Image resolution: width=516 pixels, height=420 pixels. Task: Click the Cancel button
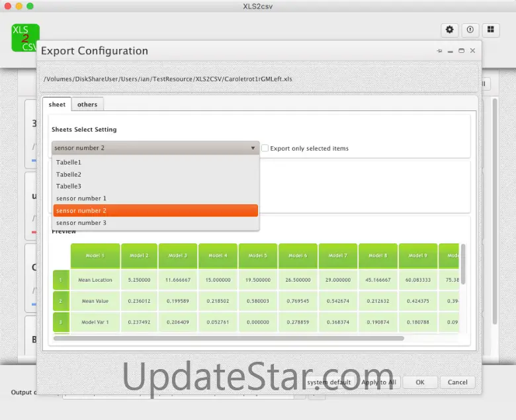point(457,382)
